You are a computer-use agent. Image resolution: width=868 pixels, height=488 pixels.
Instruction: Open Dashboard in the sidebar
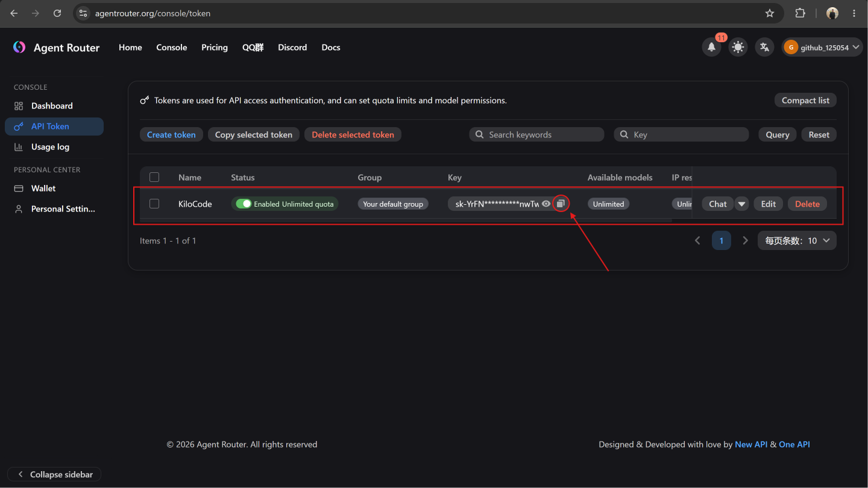point(54,106)
